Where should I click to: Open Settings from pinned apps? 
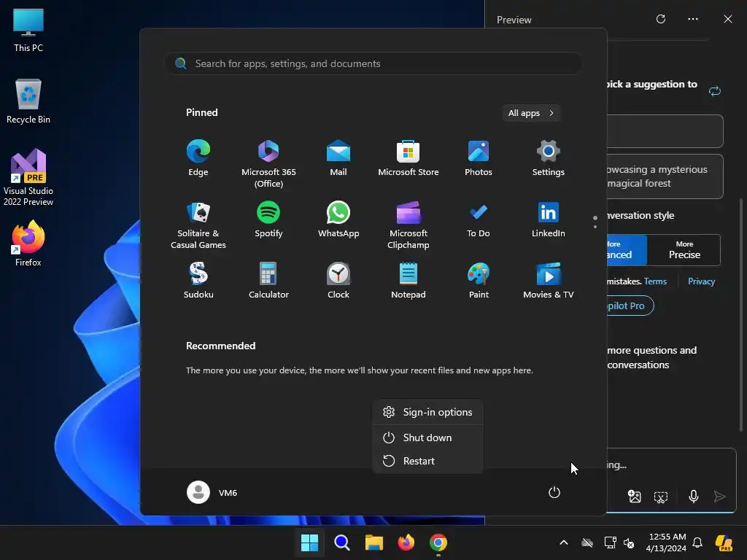click(549, 158)
